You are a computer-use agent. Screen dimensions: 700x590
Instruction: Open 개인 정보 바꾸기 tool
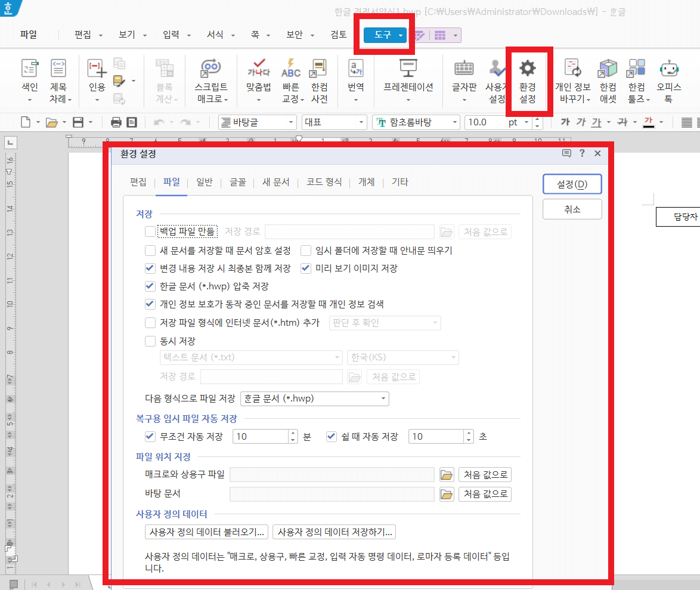(573, 81)
